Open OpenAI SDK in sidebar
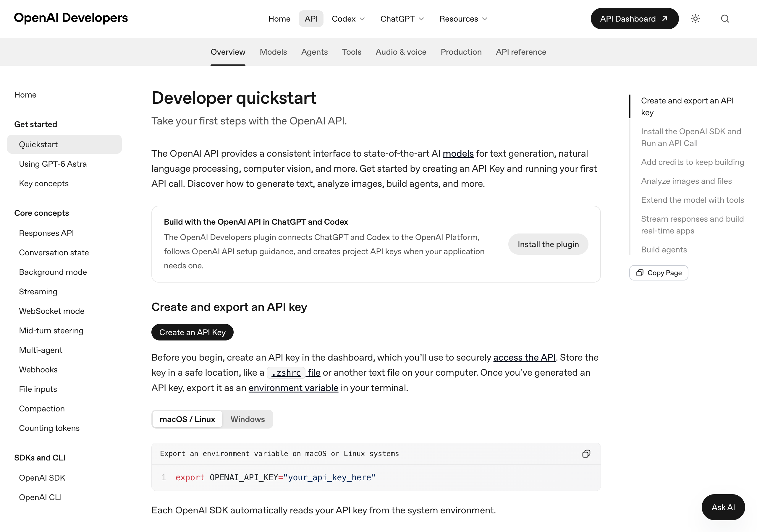 42,478
